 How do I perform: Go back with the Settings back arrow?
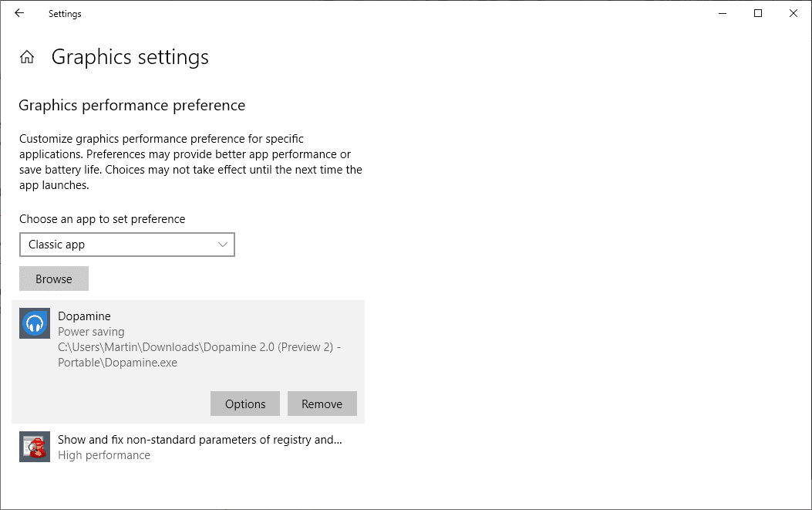click(19, 13)
